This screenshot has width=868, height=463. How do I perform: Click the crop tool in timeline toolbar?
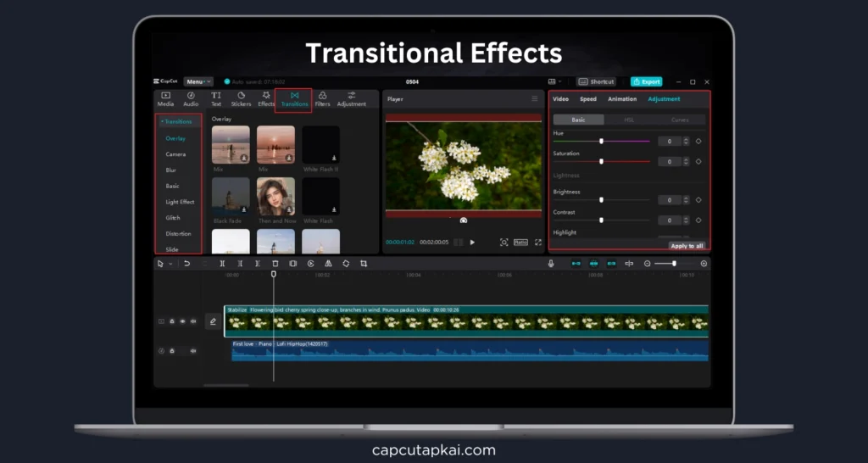click(364, 264)
